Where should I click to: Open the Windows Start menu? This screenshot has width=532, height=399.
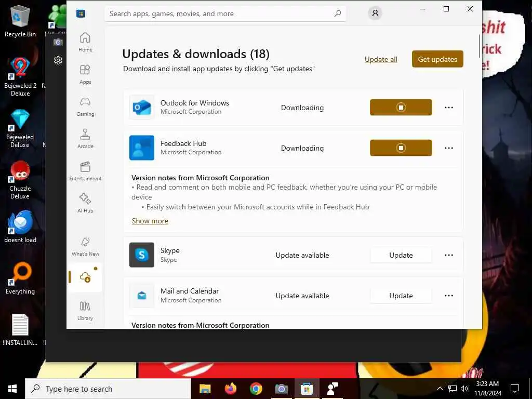(x=12, y=389)
